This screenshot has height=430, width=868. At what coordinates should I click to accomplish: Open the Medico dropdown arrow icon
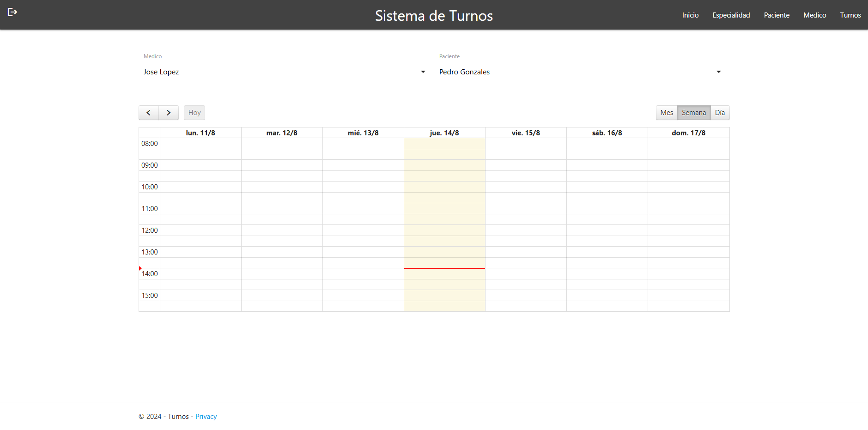pos(423,72)
